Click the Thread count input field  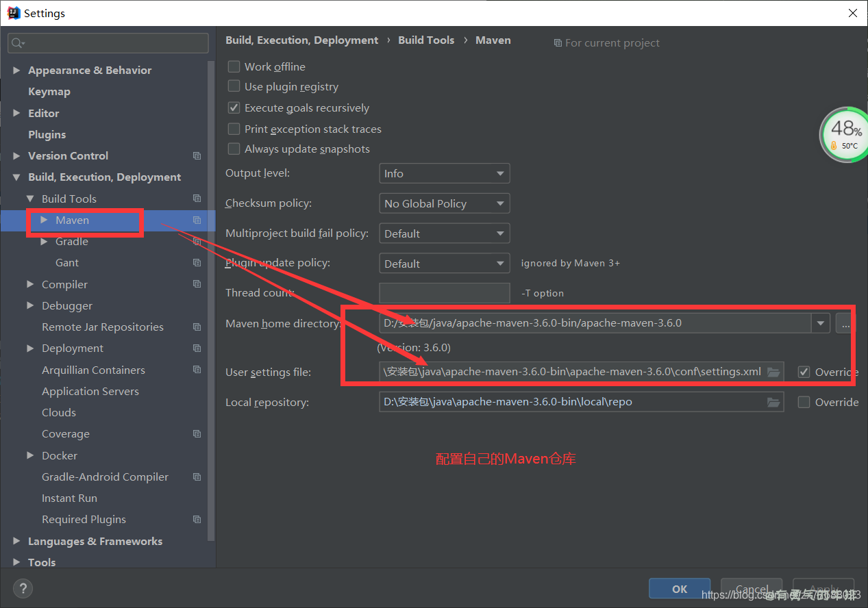click(445, 293)
